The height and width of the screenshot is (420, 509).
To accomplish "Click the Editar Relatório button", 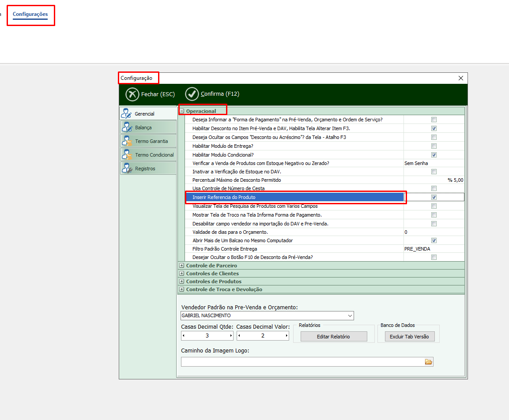I will pos(333,337).
